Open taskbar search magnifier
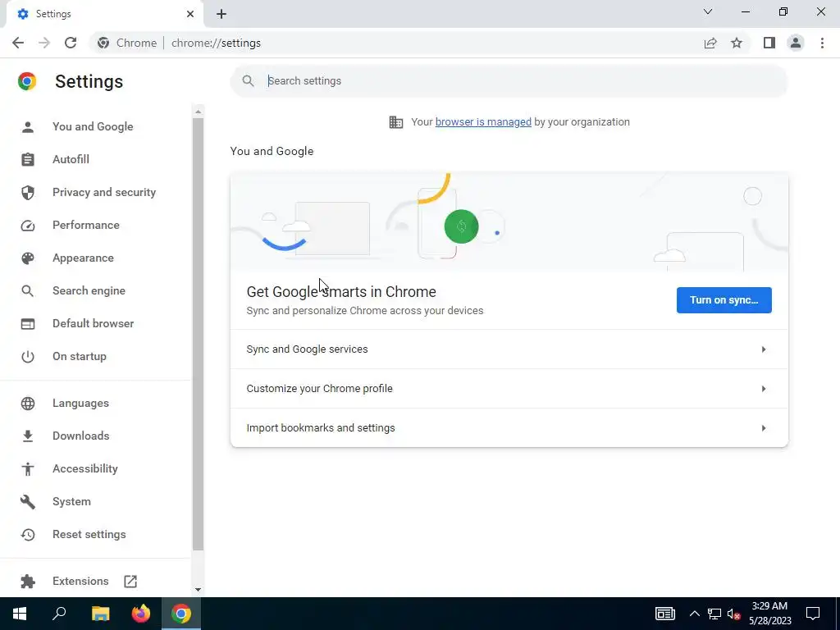This screenshot has height=630, width=840. coord(59,614)
